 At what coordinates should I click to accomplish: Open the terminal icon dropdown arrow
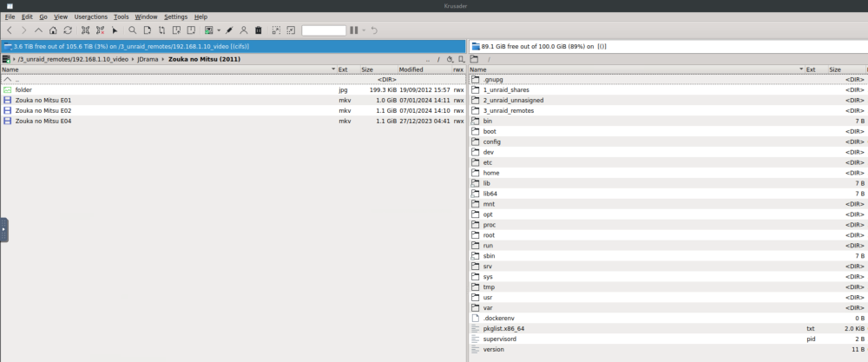click(219, 30)
